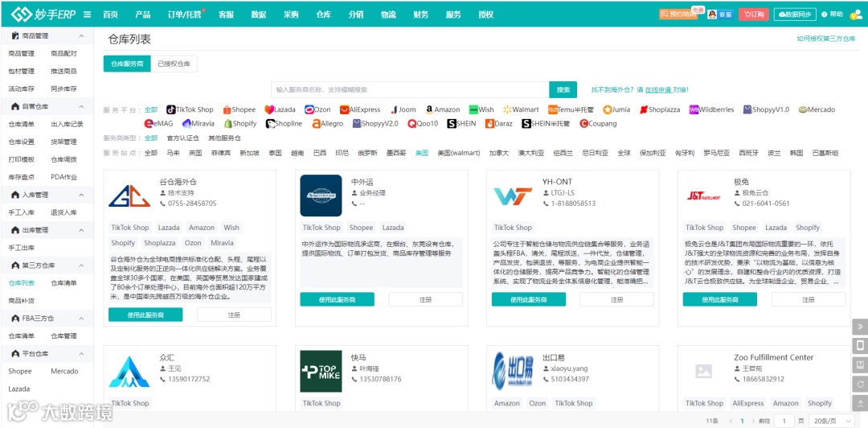Filter by the Walmart platform
The width and height of the screenshot is (868, 428).
(521, 109)
